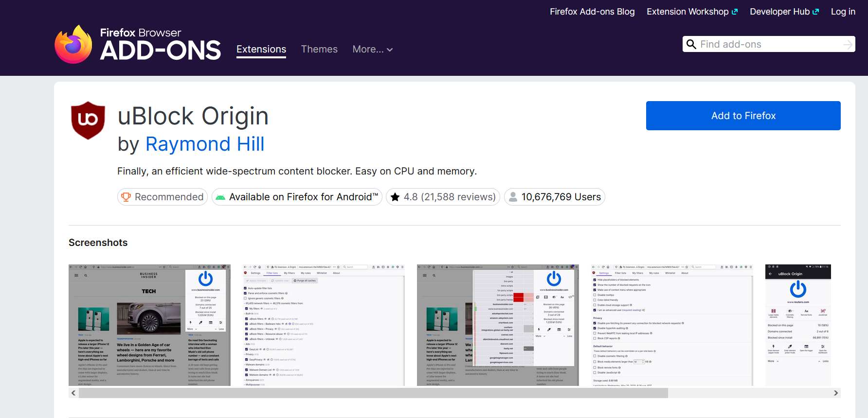868x418 pixels.
Task: Open the Settings privacy options screenshot
Action: click(x=672, y=325)
